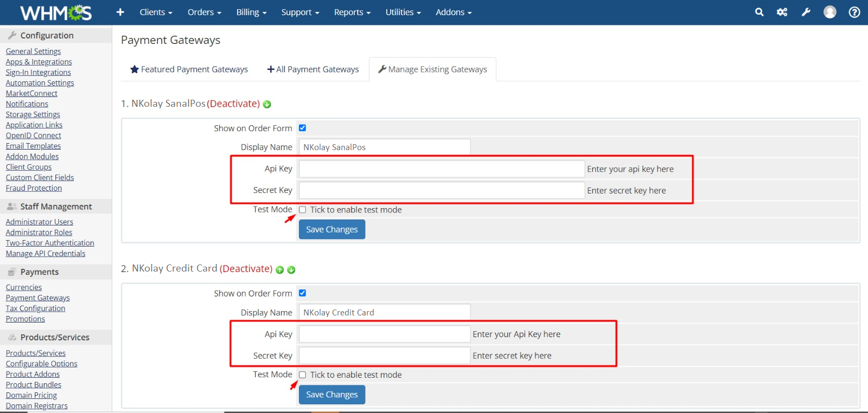Uncheck Show on Order Form for SanalPos
Screen dimensions: 868x413
click(303, 128)
